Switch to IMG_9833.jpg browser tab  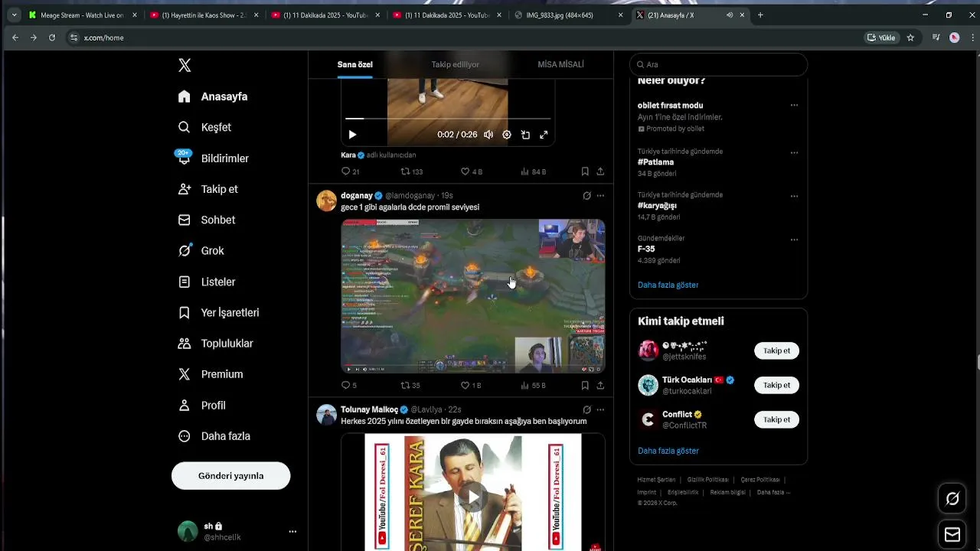(x=569, y=15)
